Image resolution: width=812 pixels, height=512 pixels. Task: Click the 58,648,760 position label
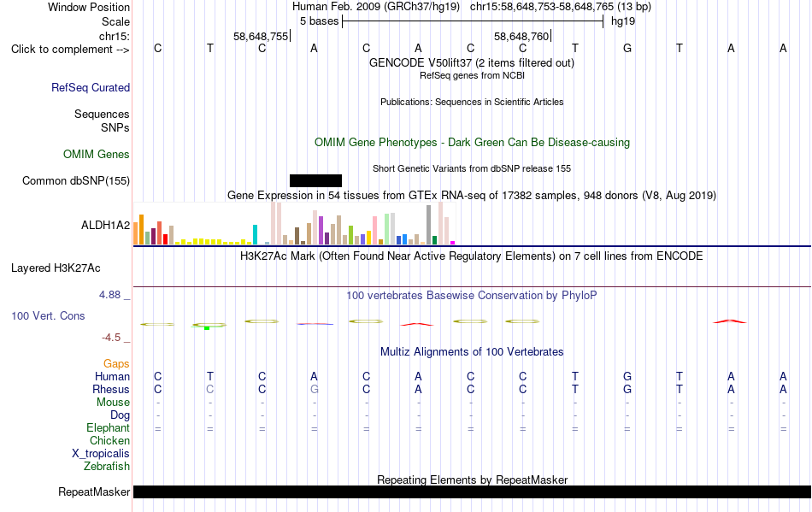[x=521, y=36]
